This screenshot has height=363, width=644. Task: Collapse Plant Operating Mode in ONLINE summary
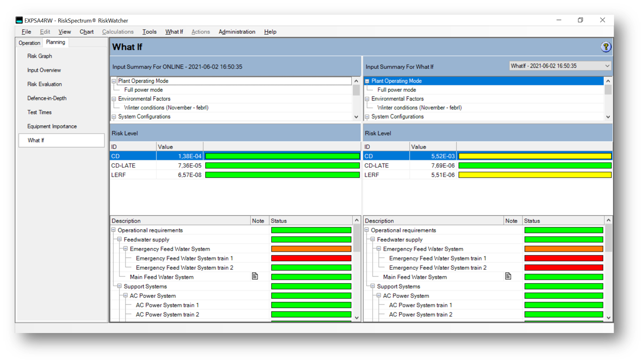pyautogui.click(x=114, y=81)
